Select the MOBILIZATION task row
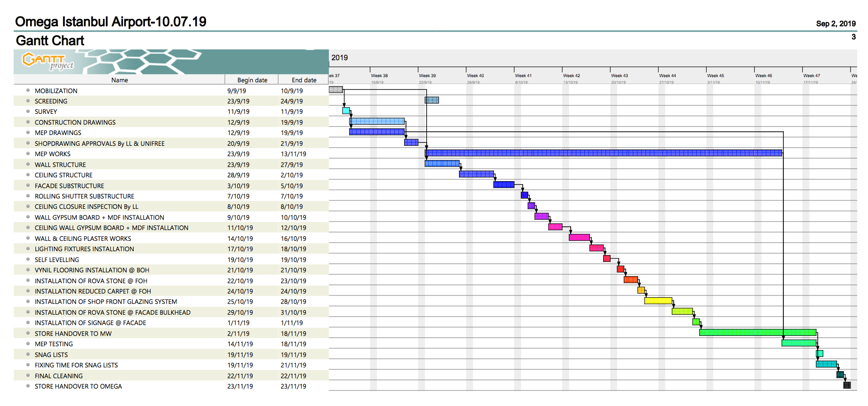The width and height of the screenshot is (868, 406). (x=171, y=91)
